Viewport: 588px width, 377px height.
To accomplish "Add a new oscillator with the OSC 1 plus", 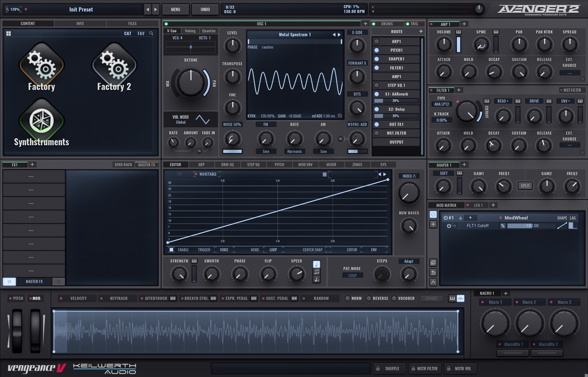I will click(365, 24).
